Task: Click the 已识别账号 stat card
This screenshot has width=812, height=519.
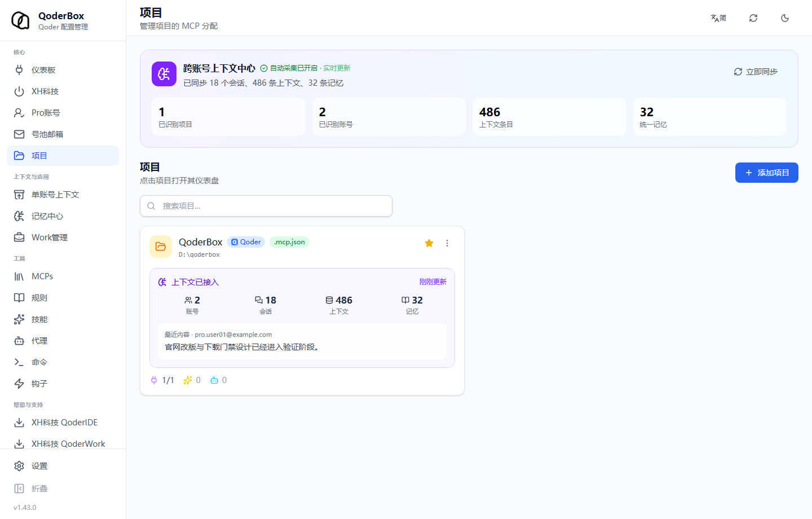Action: (389, 117)
